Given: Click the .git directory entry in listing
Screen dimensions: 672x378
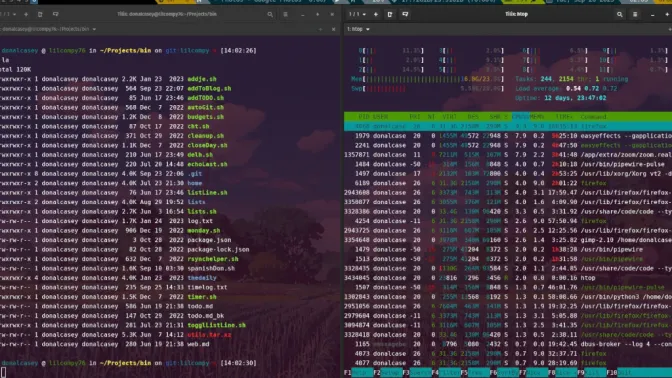Looking at the screenshot, I should point(195,174).
